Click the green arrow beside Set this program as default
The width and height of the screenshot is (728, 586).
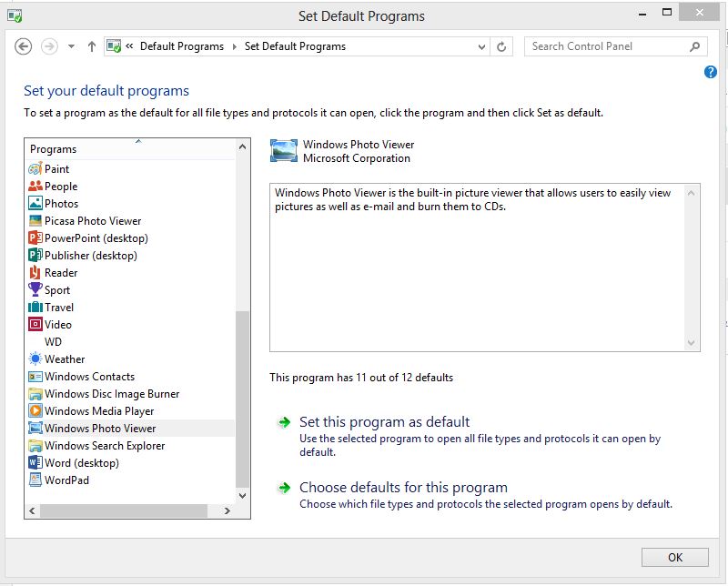284,422
